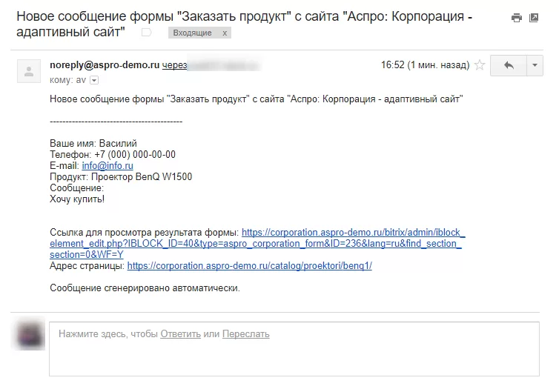Click the через link next to sender
Image resolution: width=559 pixels, height=392 pixels.
pyautogui.click(x=175, y=65)
